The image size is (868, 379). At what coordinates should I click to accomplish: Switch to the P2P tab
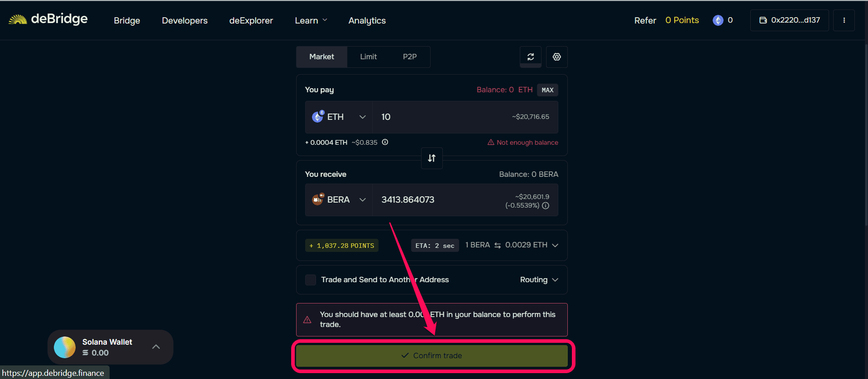pos(410,57)
